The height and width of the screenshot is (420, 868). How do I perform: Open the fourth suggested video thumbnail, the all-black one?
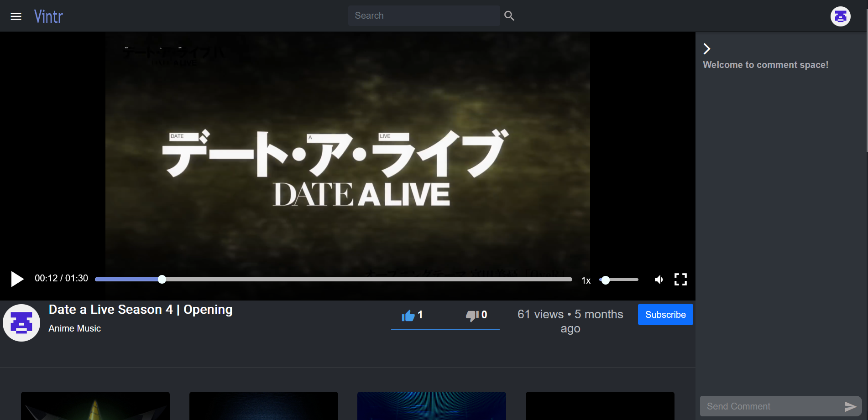click(600, 406)
